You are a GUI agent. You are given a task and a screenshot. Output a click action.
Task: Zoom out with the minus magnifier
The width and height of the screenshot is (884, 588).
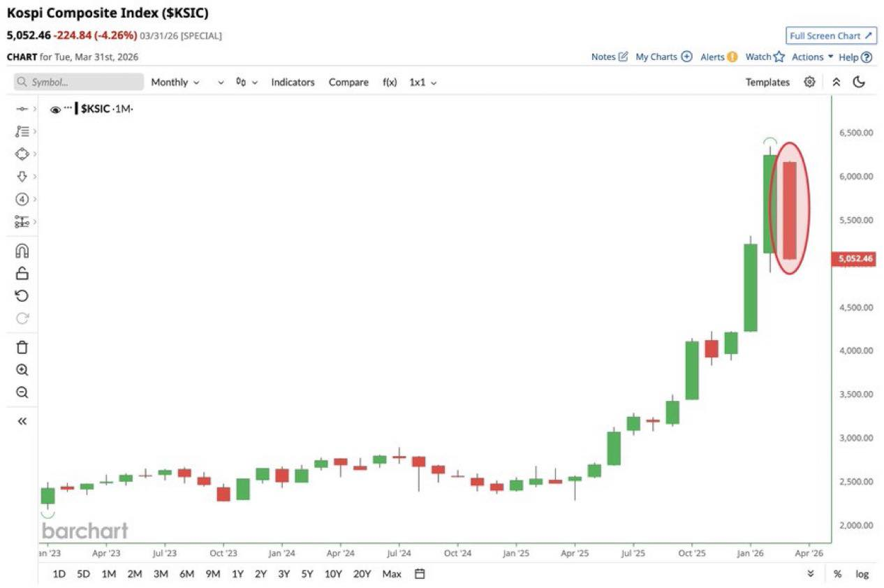22,392
